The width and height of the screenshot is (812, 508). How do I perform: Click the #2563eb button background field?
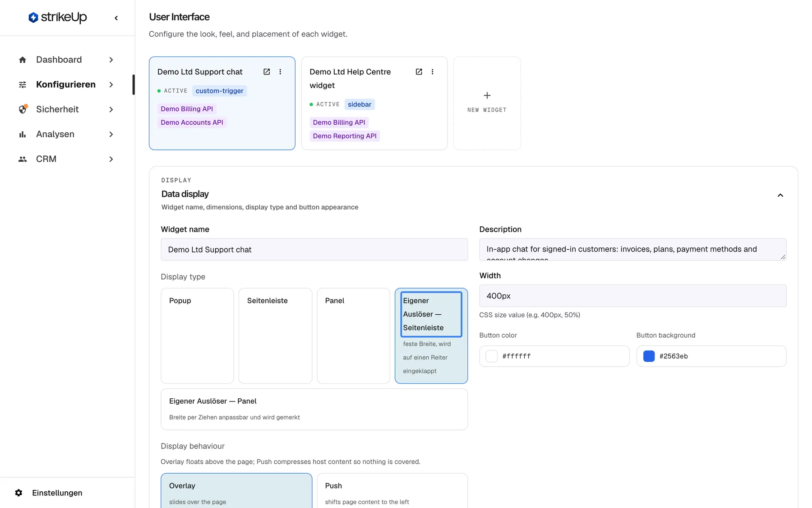[x=711, y=356]
